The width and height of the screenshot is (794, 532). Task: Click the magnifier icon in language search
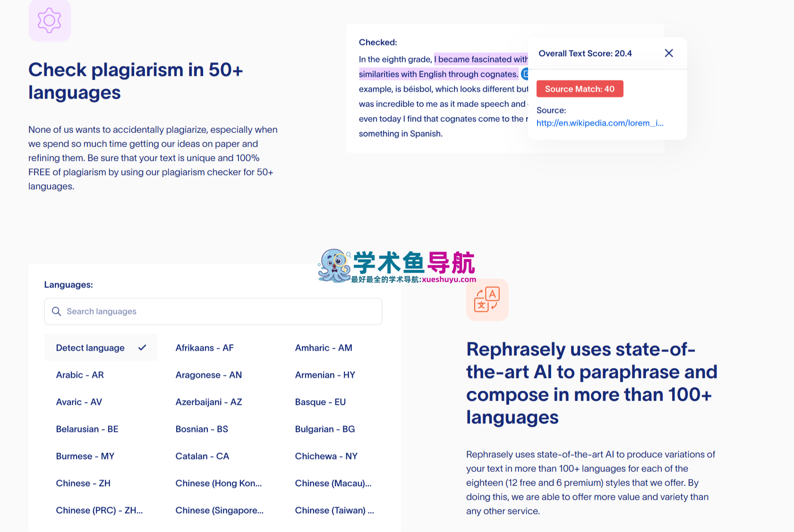tap(57, 311)
